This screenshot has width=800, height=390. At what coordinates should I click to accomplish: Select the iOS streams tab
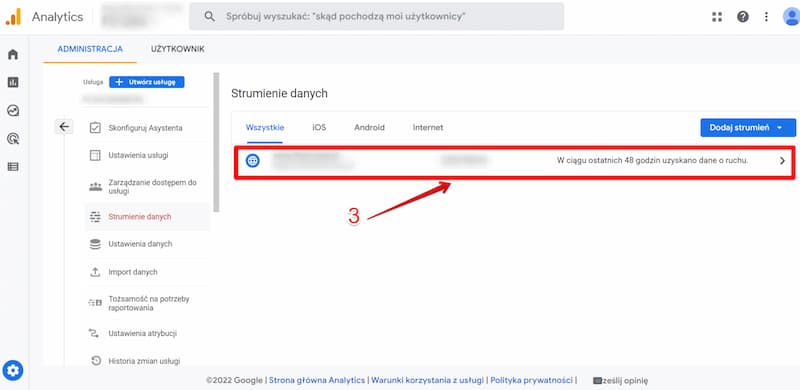click(319, 128)
